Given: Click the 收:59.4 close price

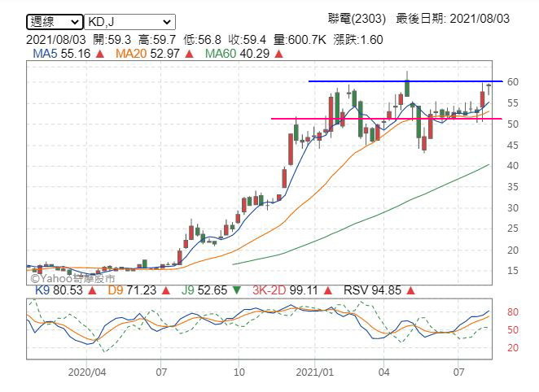Looking at the screenshot, I should (248, 40).
